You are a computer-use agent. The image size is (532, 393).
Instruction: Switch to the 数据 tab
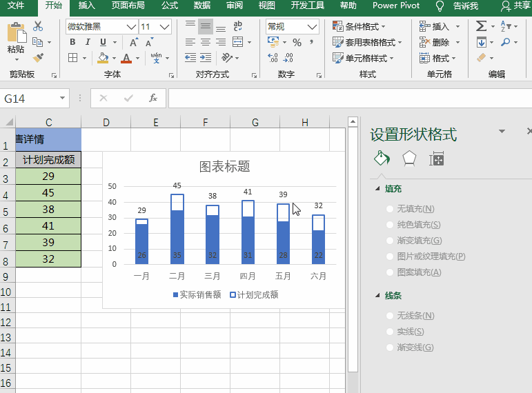(x=202, y=6)
